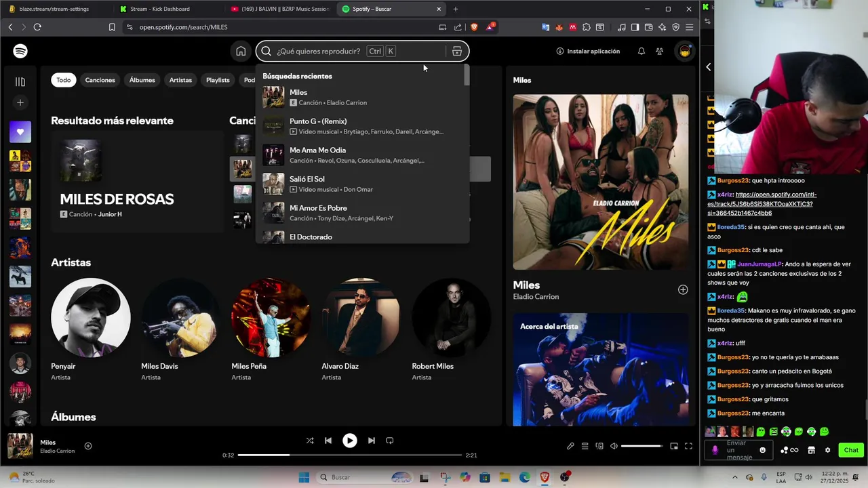Enter Spotify full screen mode
868x488 pixels.
[x=688, y=446]
